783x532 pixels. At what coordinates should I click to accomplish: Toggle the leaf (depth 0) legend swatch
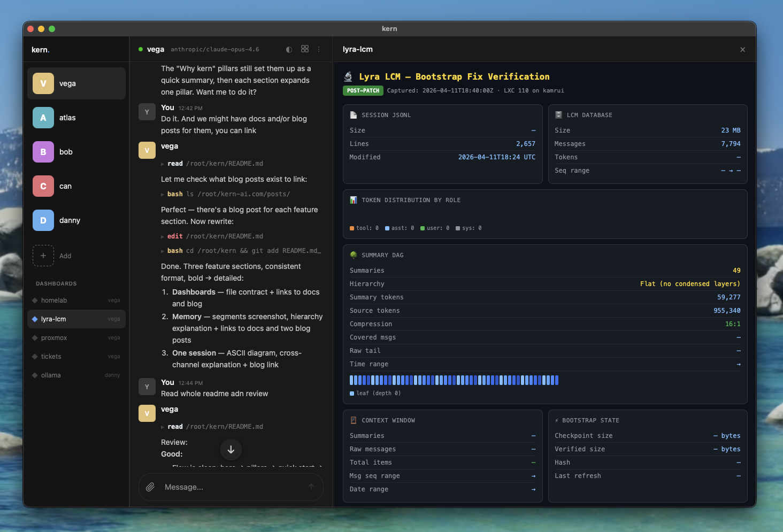(x=353, y=393)
